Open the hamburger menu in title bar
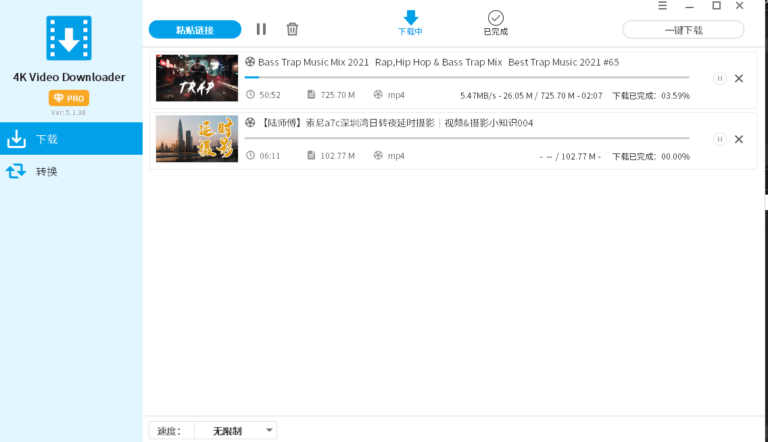The width and height of the screenshot is (768, 442). tap(662, 5)
